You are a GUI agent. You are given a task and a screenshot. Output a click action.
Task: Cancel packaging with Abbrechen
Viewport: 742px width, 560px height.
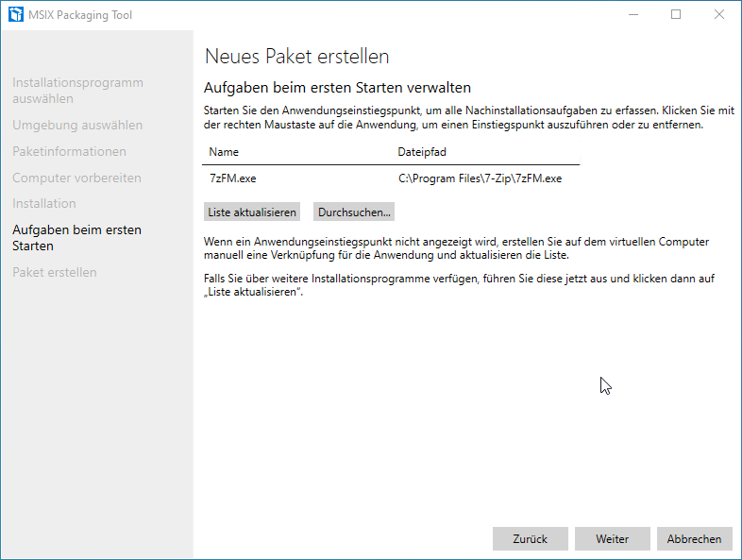pyautogui.click(x=694, y=539)
